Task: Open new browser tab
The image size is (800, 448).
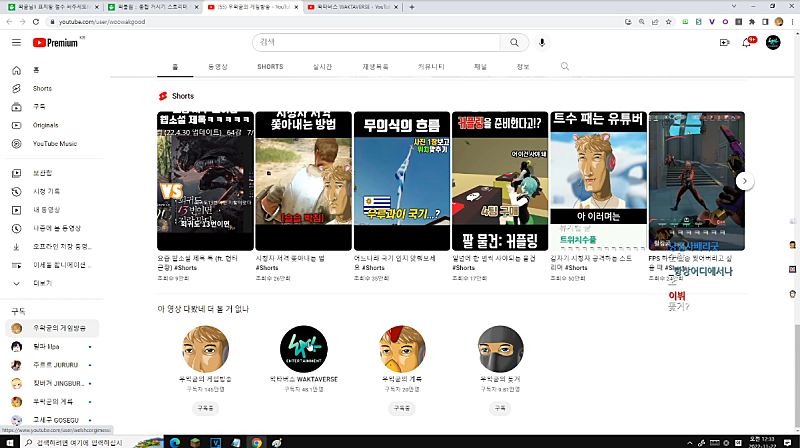Action: coord(412,7)
